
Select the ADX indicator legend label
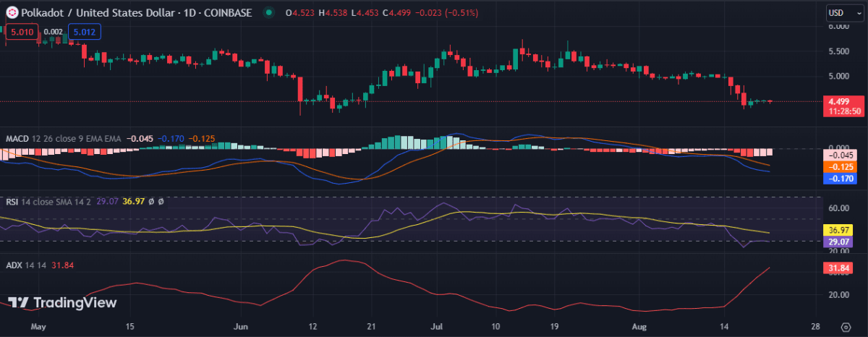(x=14, y=265)
